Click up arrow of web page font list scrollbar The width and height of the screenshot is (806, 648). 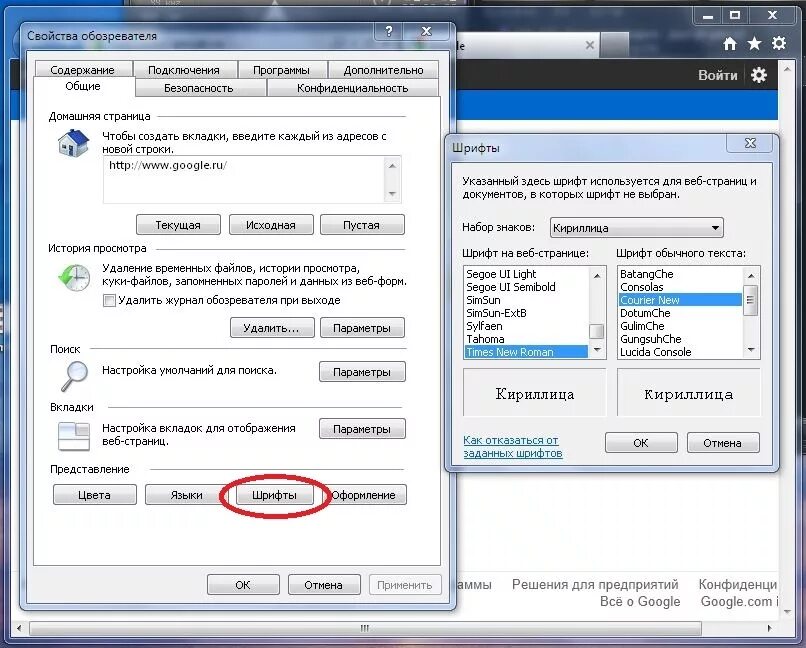tap(597, 275)
